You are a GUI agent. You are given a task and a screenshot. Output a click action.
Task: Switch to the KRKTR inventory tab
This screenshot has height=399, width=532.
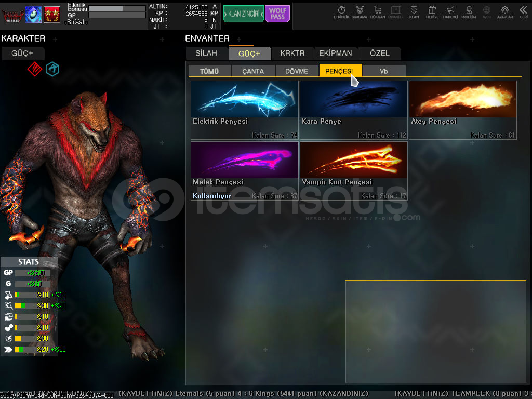pos(292,54)
